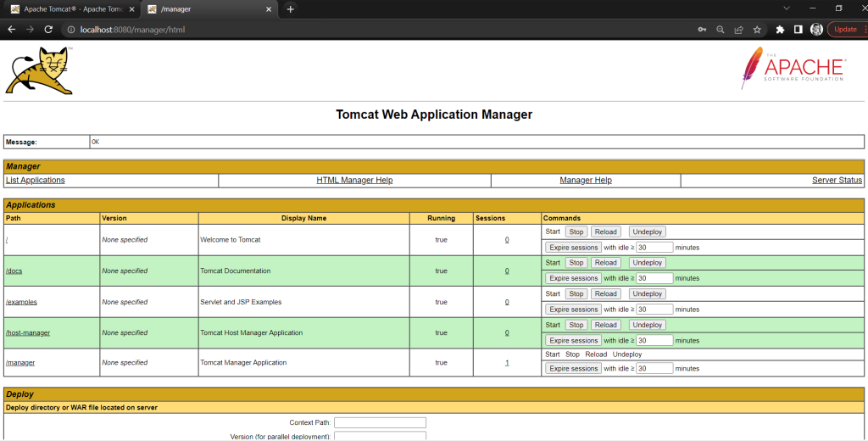This screenshot has width=868, height=441.
Task: Click idle minutes field in /manager row
Action: pyautogui.click(x=654, y=368)
